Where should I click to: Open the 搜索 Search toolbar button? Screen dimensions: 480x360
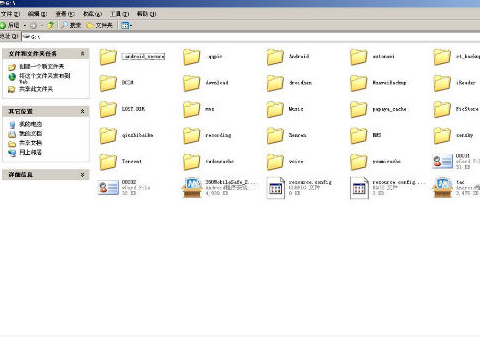tap(71, 25)
